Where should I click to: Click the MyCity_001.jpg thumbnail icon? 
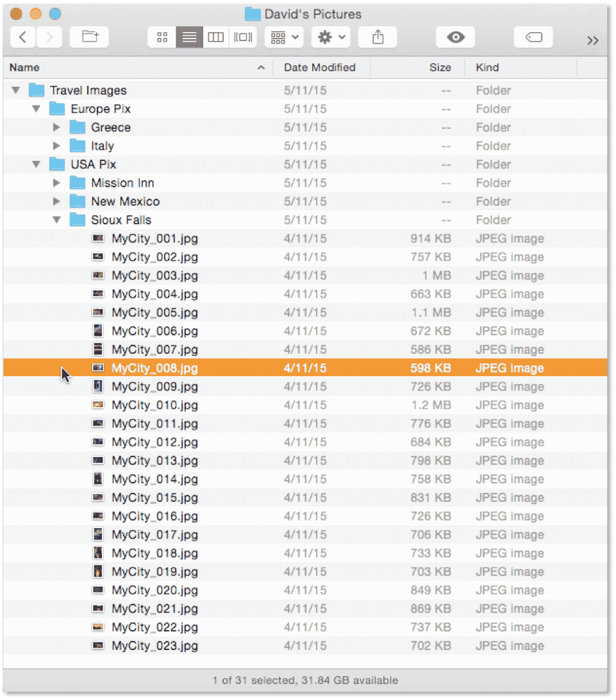(98, 238)
